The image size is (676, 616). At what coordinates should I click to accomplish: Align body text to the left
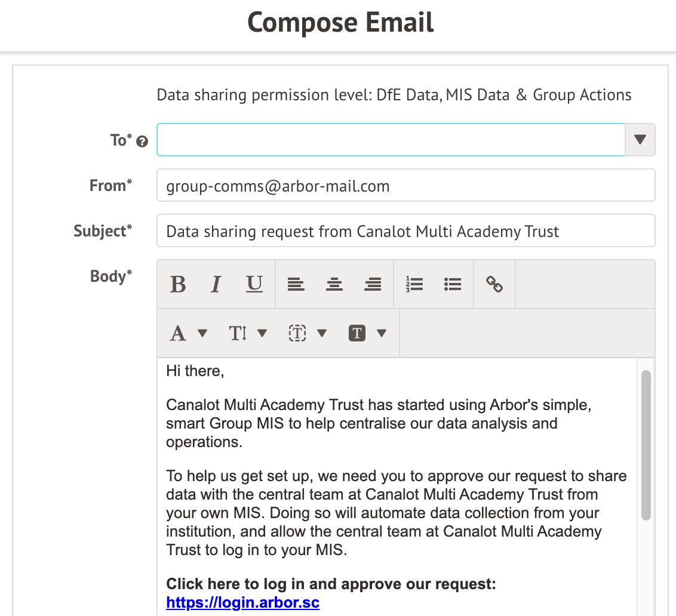(296, 285)
